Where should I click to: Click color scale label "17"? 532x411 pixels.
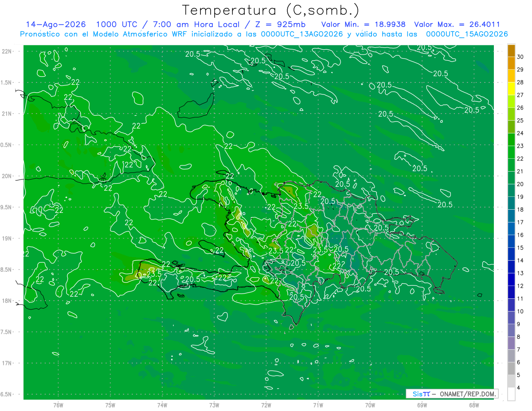(x=520, y=222)
